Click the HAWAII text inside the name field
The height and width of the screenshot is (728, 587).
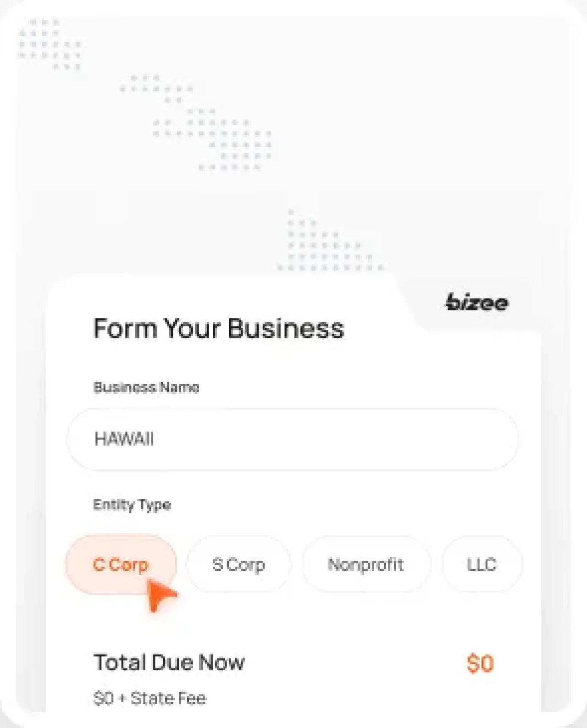[123, 439]
